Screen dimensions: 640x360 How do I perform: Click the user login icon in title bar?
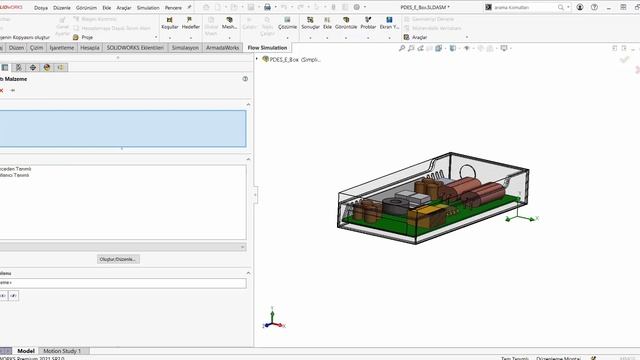[580, 7]
